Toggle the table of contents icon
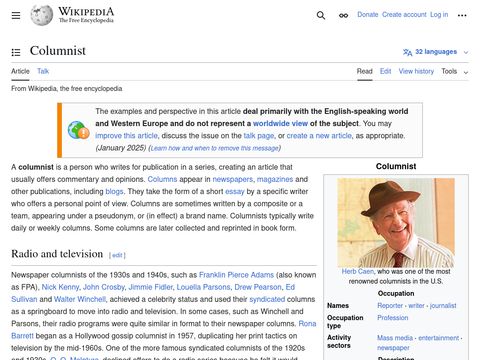Viewport: 480px width, 360px height. (16, 52)
